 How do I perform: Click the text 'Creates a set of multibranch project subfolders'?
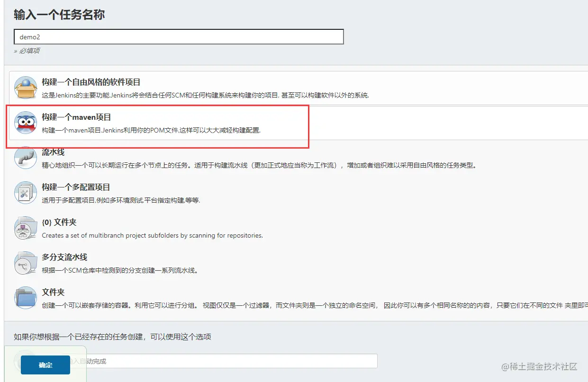pyautogui.click(x=152, y=235)
